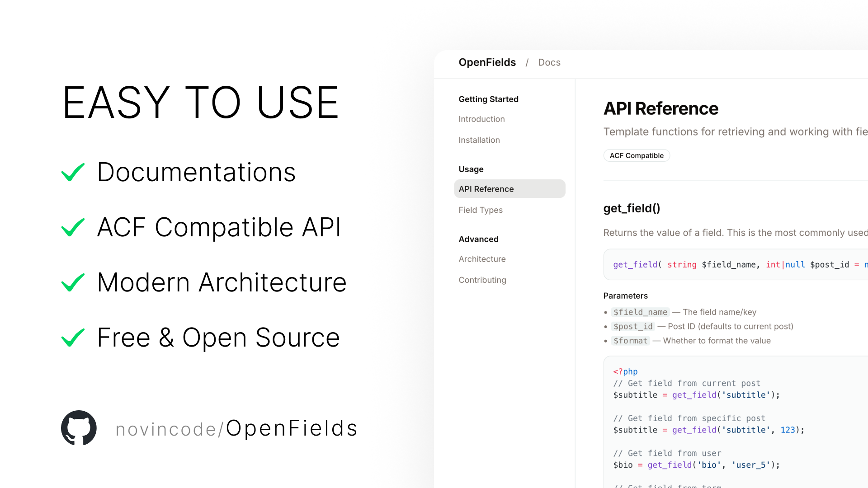Navigate to the Architecture page
Screen dimensions: 868x488
point(482,259)
